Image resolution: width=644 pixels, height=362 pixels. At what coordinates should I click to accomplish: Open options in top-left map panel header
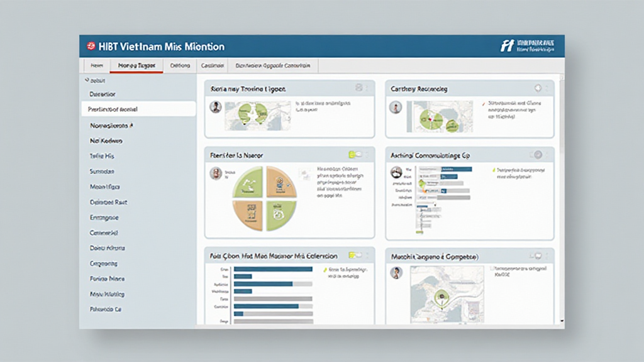[359, 89]
